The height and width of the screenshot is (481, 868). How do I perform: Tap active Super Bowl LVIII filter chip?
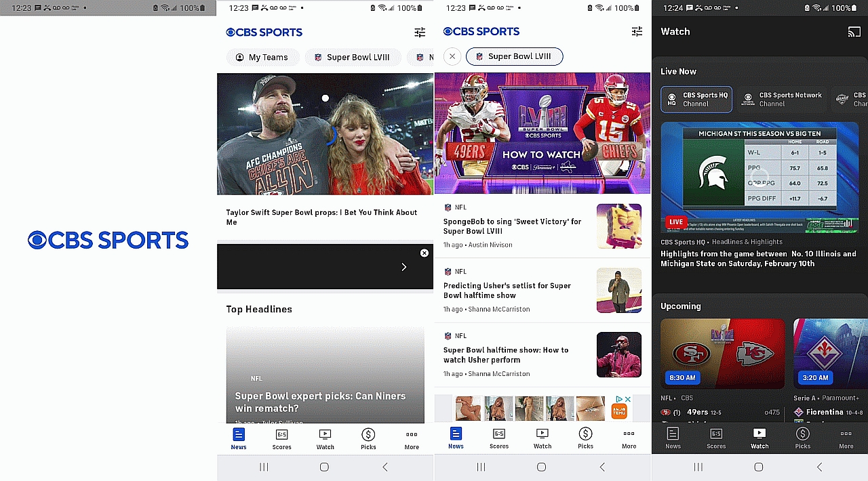[515, 56]
